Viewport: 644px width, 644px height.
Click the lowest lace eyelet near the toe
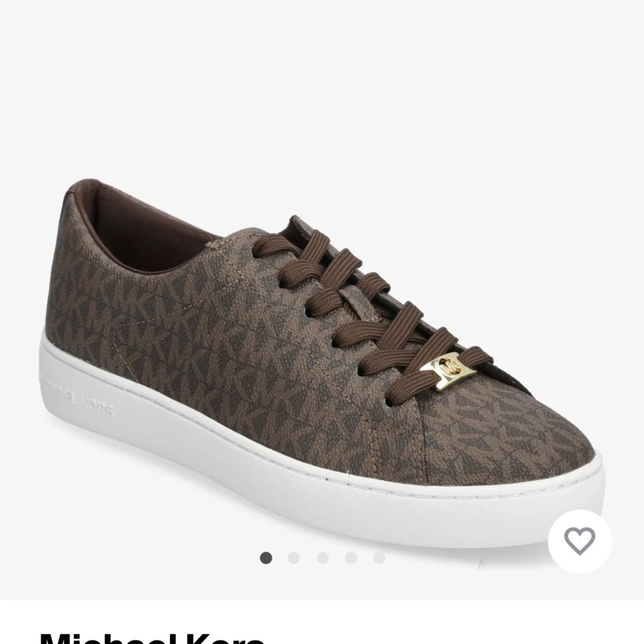(x=389, y=404)
